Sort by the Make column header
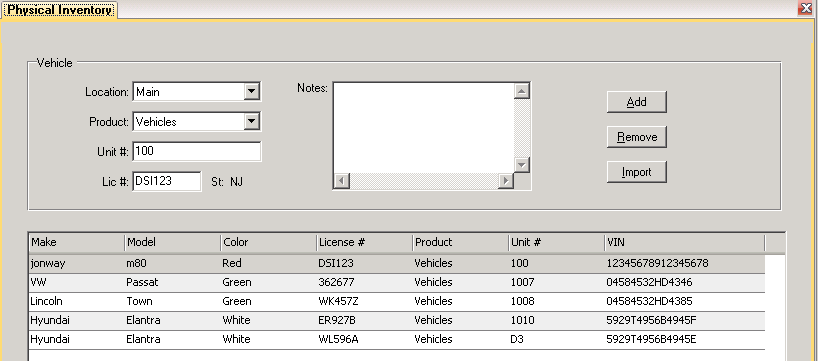Screen dimensions: 818x361 point(77,243)
